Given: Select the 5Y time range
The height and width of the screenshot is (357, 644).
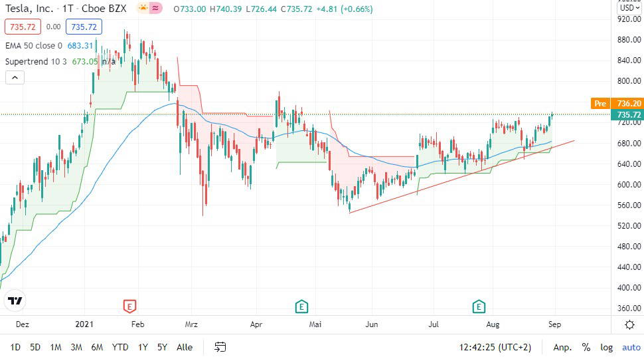Looking at the screenshot, I should pos(162,347).
